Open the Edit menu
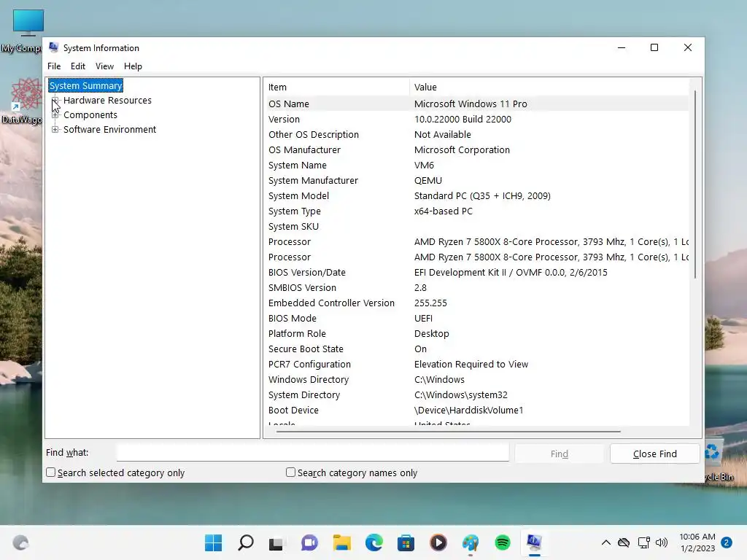Viewport: 747px width, 560px height. coord(77,66)
